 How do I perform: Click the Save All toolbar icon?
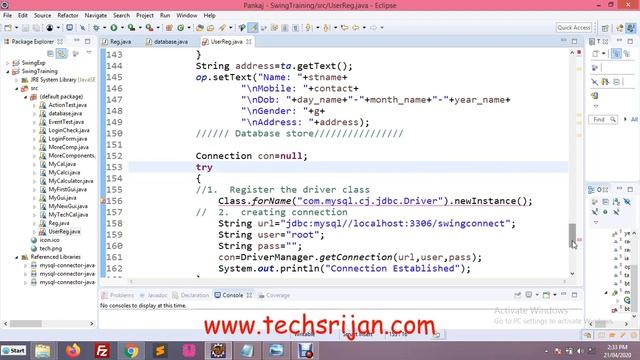36,28
